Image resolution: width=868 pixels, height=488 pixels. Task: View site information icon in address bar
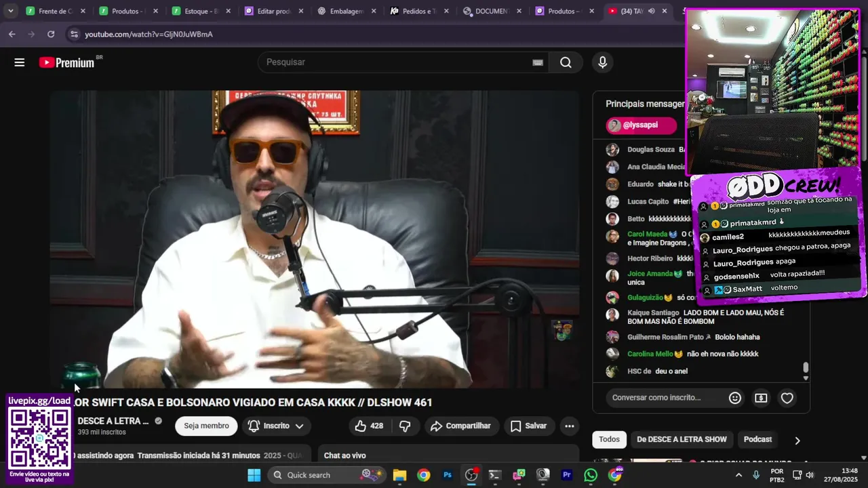(73, 34)
